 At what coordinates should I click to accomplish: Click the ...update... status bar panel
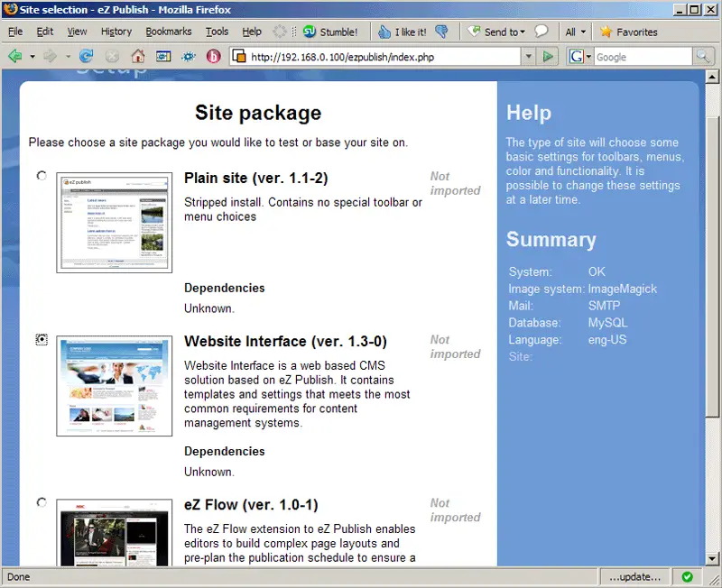tap(634, 576)
